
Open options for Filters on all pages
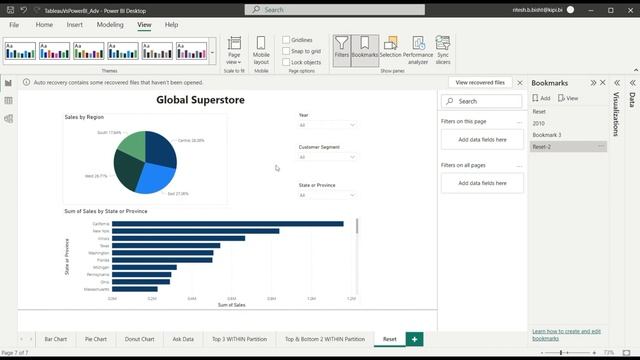point(519,165)
